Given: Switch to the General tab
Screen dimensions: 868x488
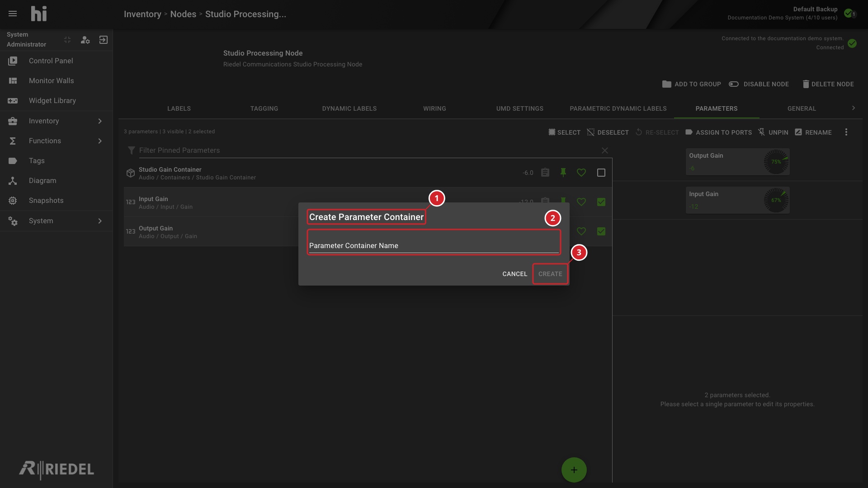Looking at the screenshot, I should click(x=802, y=108).
